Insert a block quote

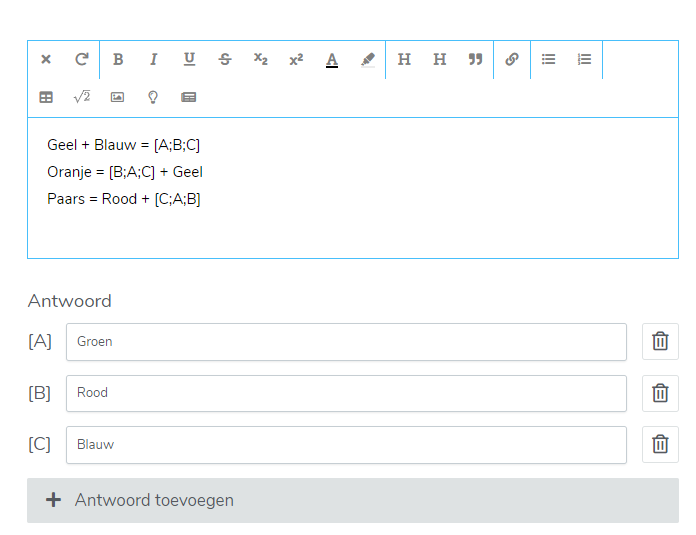click(475, 59)
